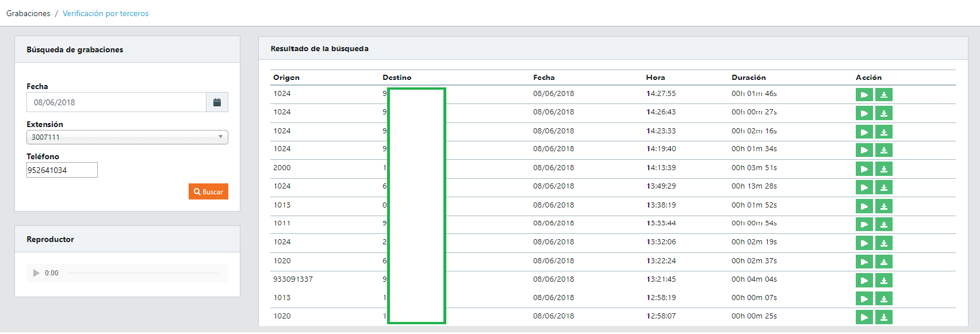Click the Fecha date input field
Screen dimensions: 980x334
[116, 102]
